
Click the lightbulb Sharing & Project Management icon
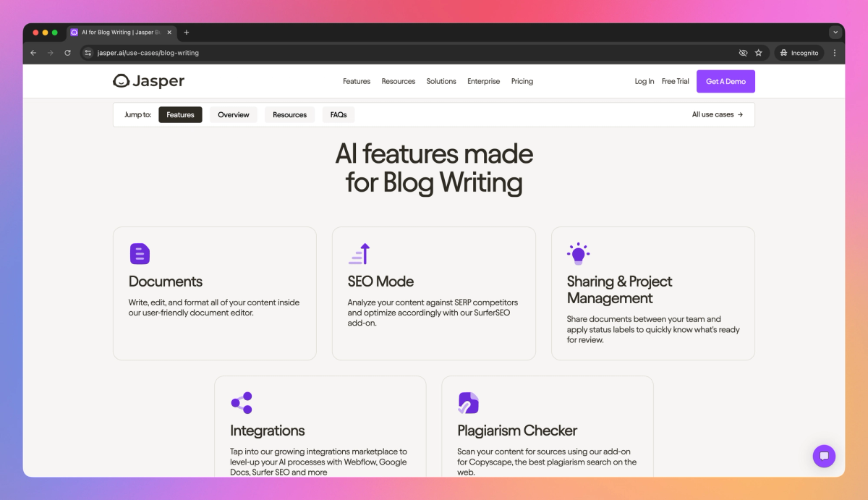pos(578,254)
